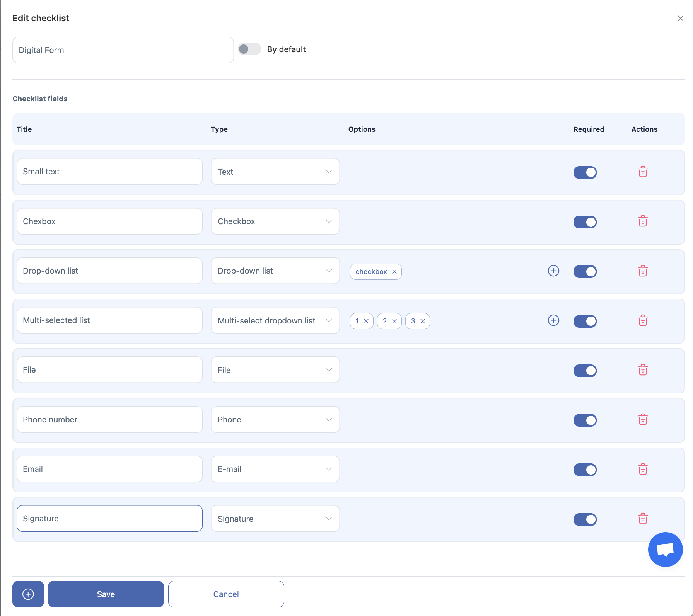Remove the 'checkbox' option tag
693x616 pixels.
click(394, 272)
